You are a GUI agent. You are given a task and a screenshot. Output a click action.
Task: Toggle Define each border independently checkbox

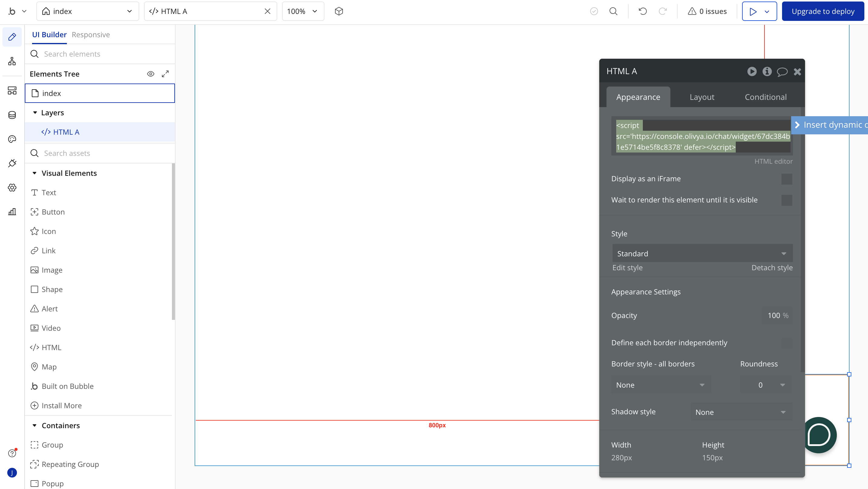(x=787, y=343)
